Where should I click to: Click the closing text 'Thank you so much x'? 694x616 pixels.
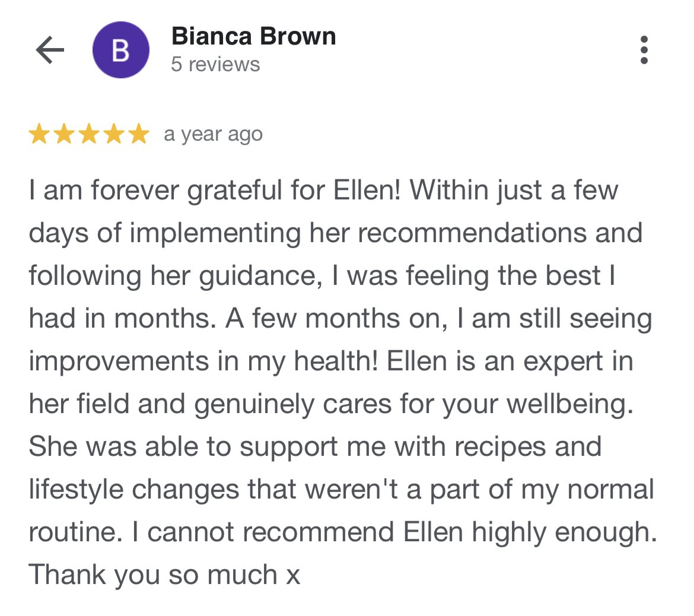165,575
